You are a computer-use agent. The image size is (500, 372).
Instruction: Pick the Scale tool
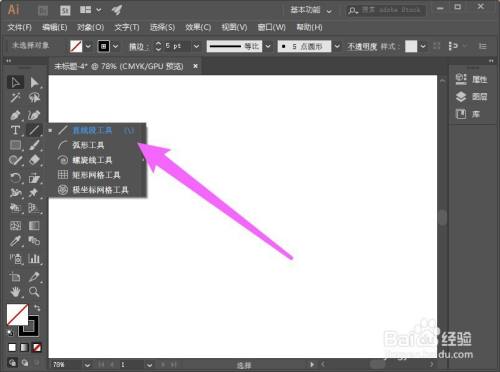34,178
